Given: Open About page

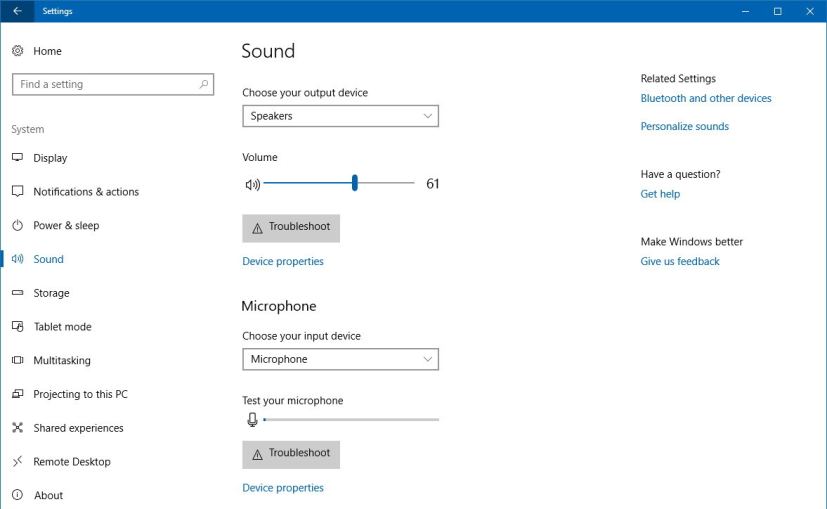Looking at the screenshot, I should [x=49, y=495].
